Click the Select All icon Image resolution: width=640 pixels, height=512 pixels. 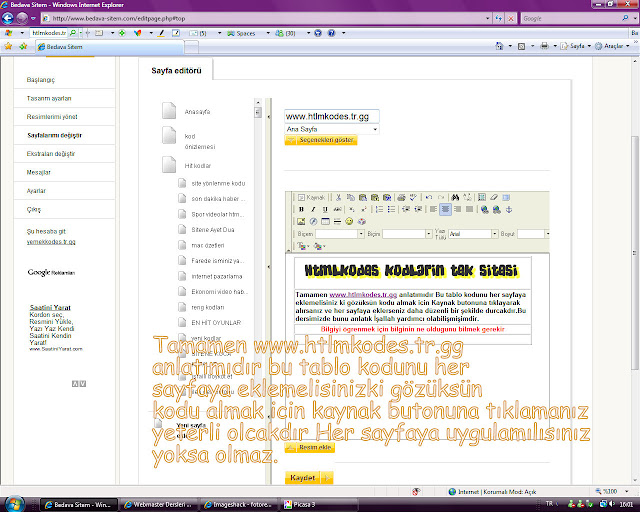482,197
